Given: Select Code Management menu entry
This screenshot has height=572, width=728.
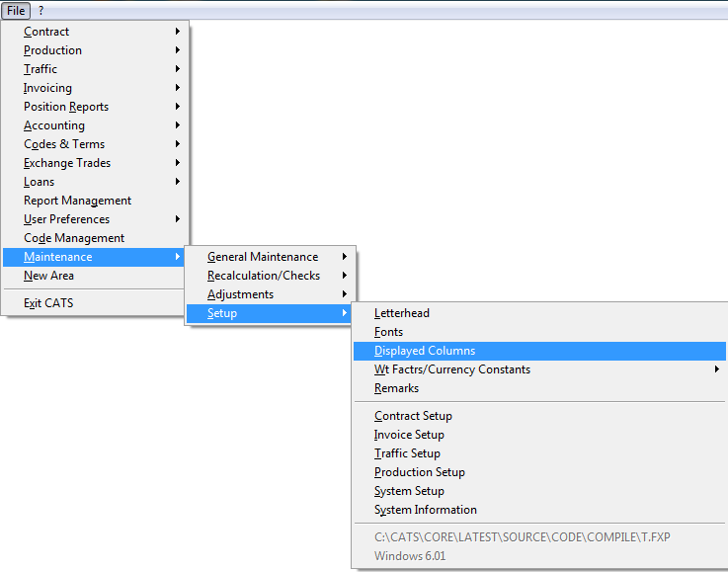Looking at the screenshot, I should pos(94,238).
